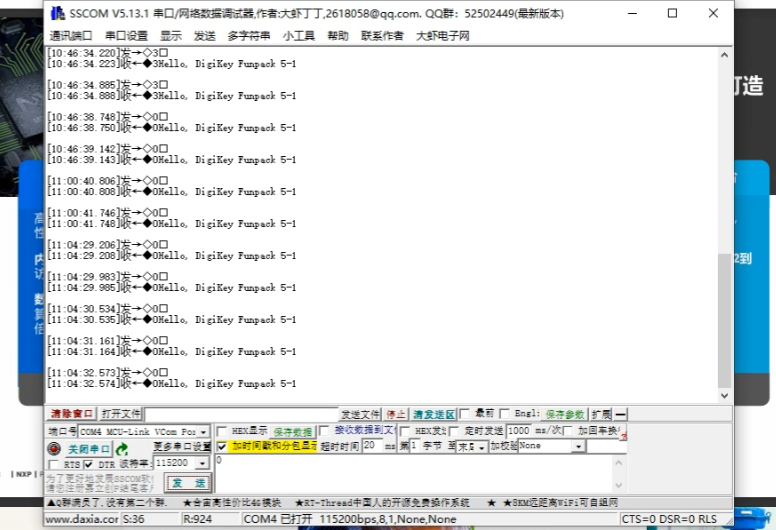Uncheck the DTR checkbox
This screenshot has height=530, width=776.
coord(88,464)
